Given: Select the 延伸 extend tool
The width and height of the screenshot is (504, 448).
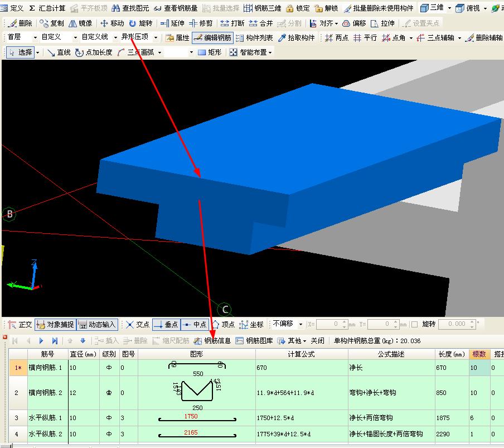Looking at the screenshot, I should pos(172,23).
